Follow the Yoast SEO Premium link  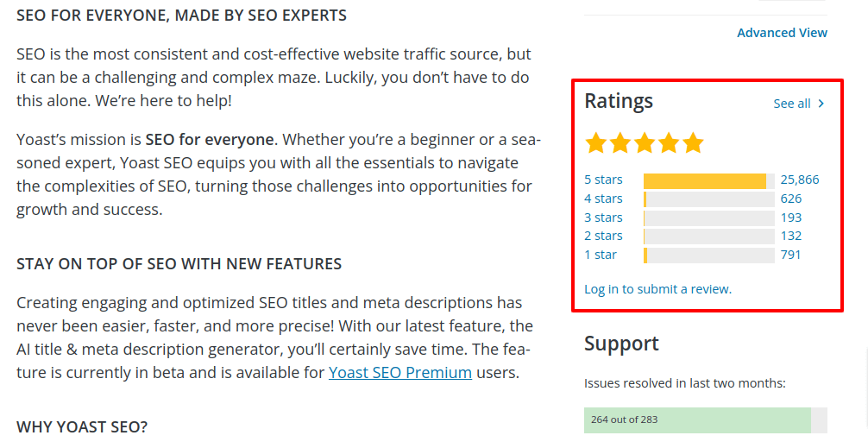coord(400,373)
